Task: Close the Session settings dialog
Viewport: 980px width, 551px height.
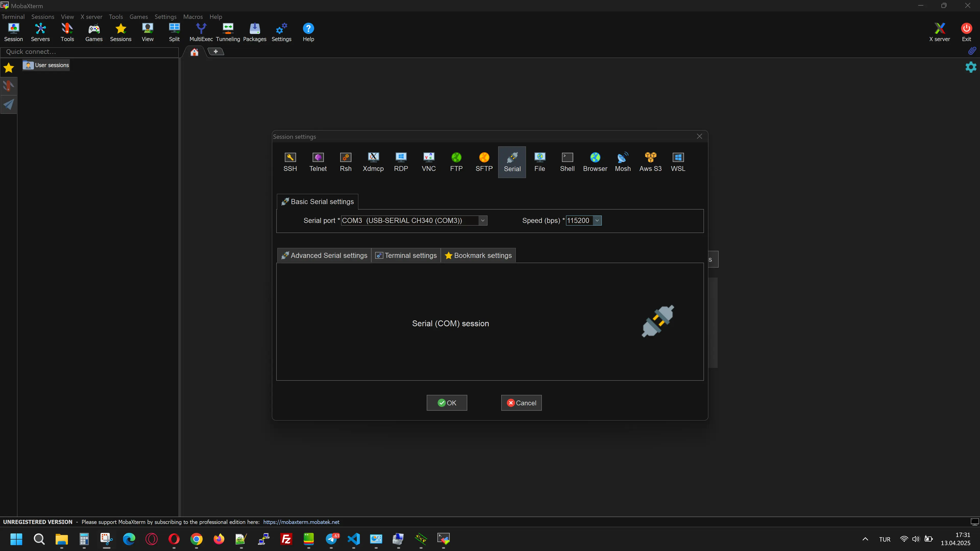Action: point(699,136)
